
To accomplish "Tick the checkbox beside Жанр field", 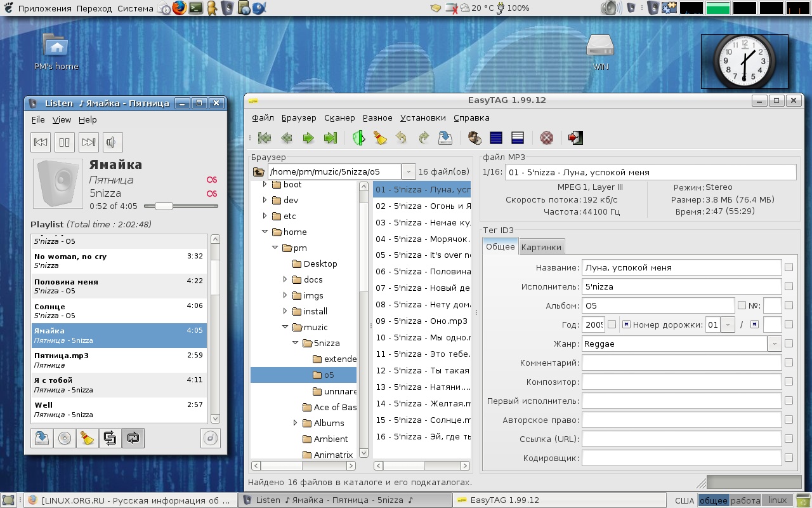I will (789, 344).
